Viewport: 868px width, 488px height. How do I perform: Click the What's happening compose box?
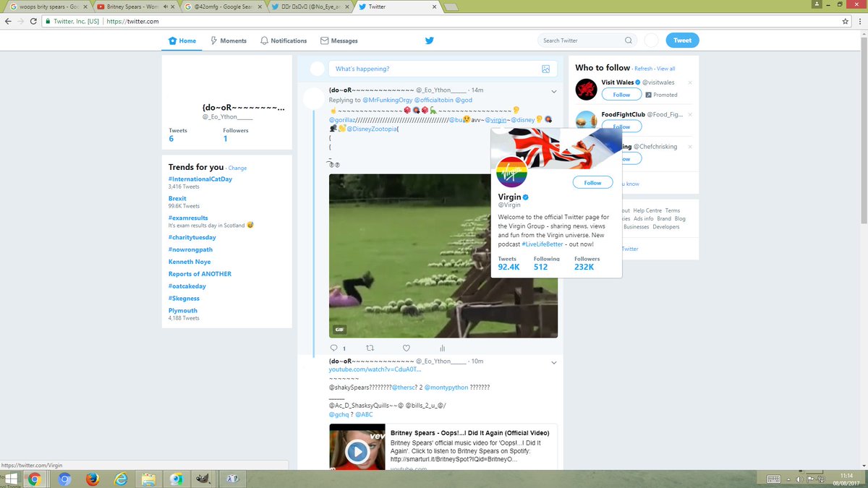[443, 69]
